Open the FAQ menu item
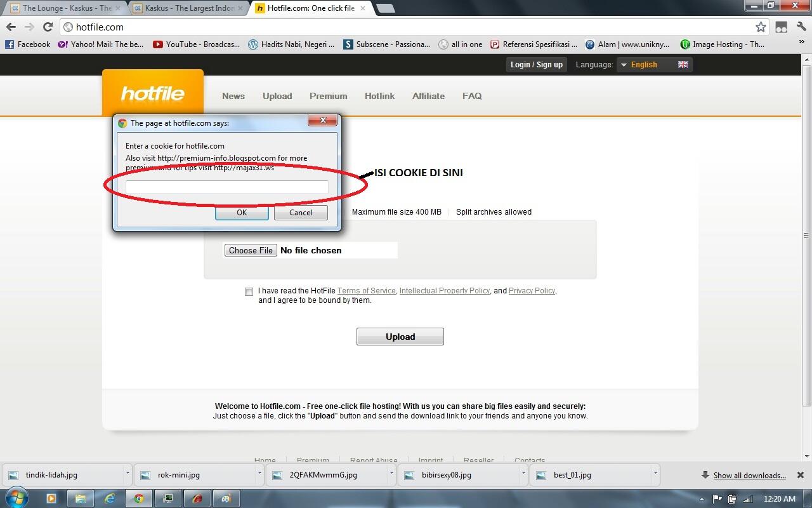812x508 pixels. [x=472, y=96]
